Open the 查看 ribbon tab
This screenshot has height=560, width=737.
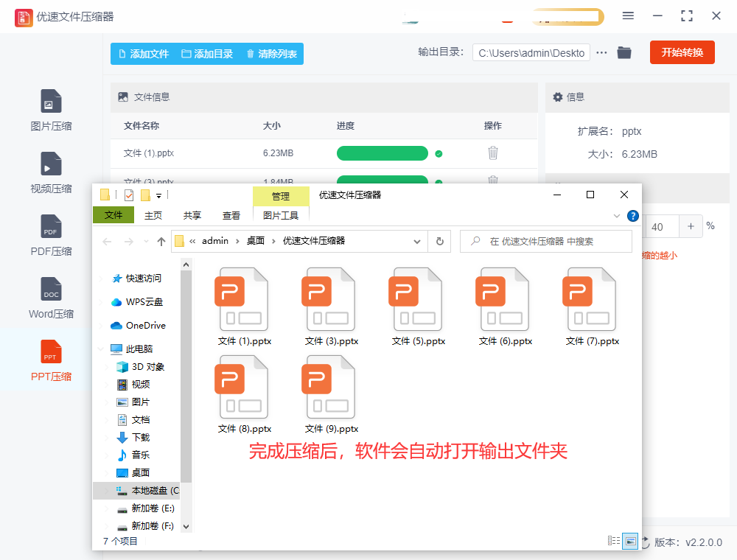[x=231, y=215]
